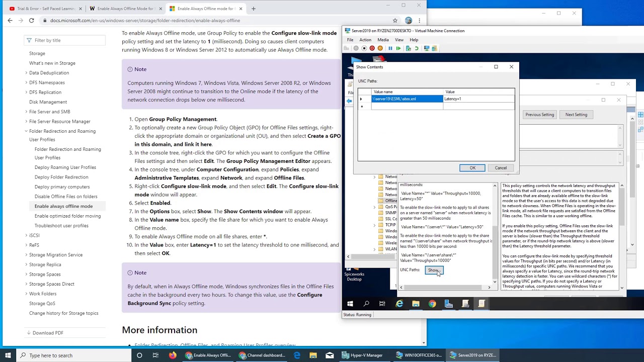Click the VM Turn Off toolbar icon
The width and height of the screenshot is (644, 362).
click(364, 48)
